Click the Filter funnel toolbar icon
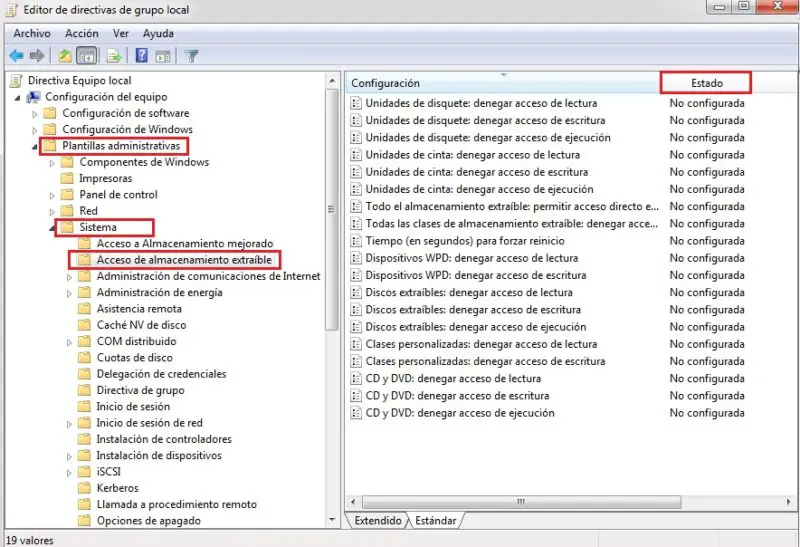The image size is (800, 547). click(x=191, y=56)
